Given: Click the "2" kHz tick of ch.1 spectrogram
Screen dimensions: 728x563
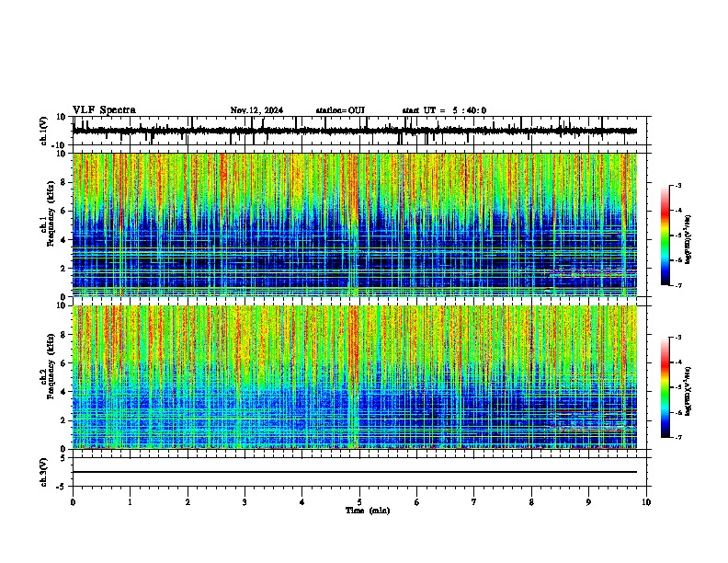Looking at the screenshot, I should (63, 268).
